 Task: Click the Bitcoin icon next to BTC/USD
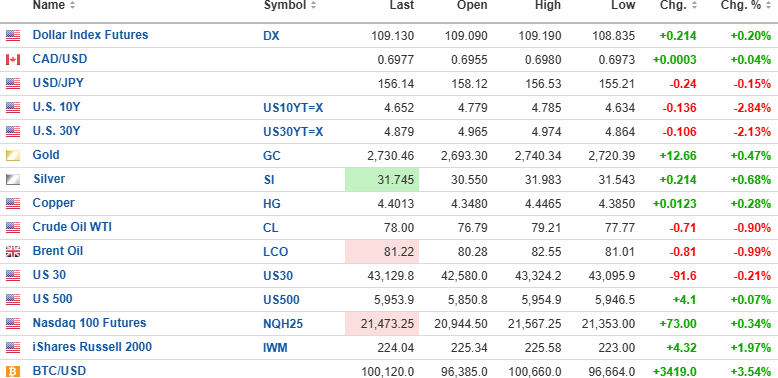pyautogui.click(x=13, y=371)
